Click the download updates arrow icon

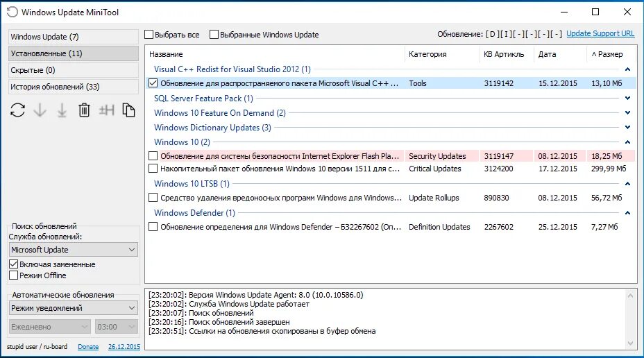point(40,110)
